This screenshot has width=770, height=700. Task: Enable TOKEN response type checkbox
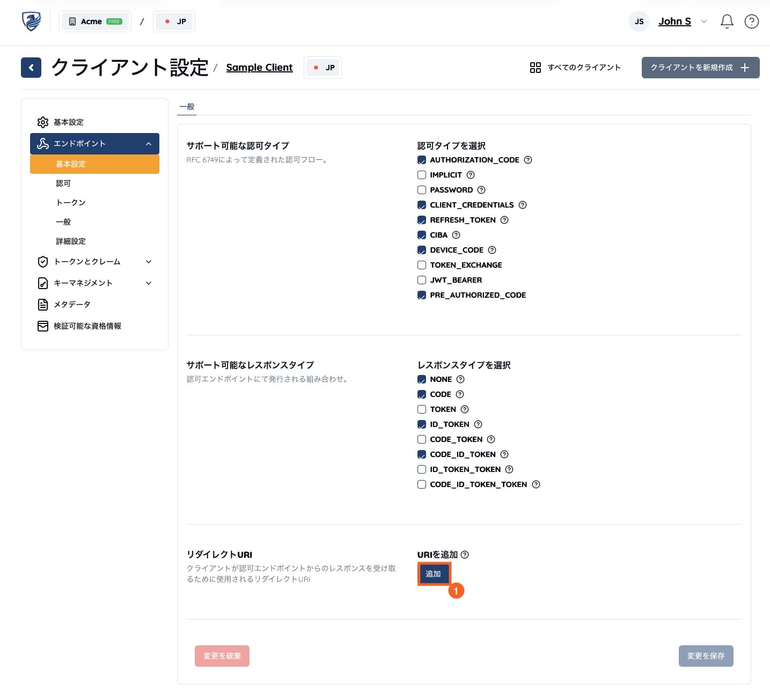[422, 409]
